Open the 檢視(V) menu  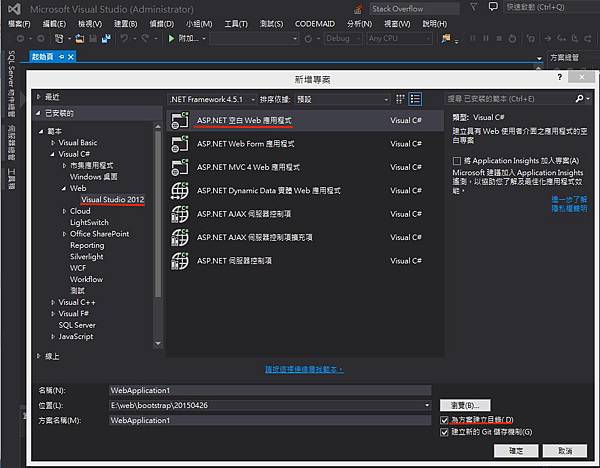point(90,24)
